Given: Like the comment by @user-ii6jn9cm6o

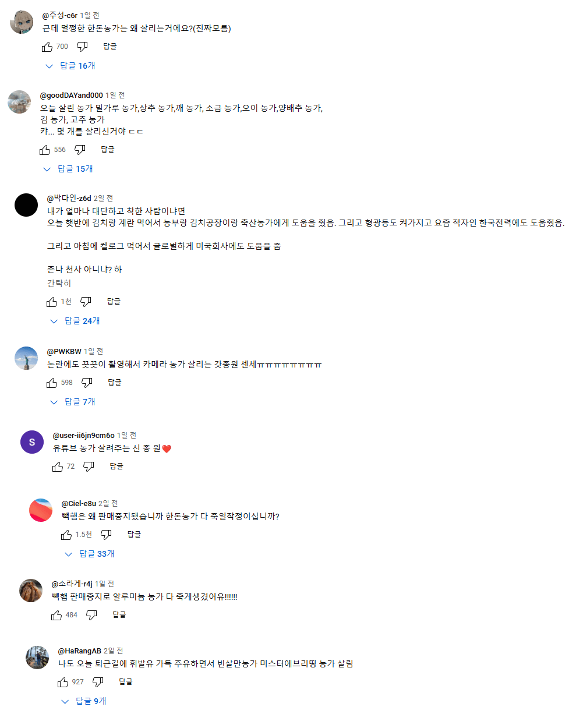Looking at the screenshot, I should pos(58,467).
